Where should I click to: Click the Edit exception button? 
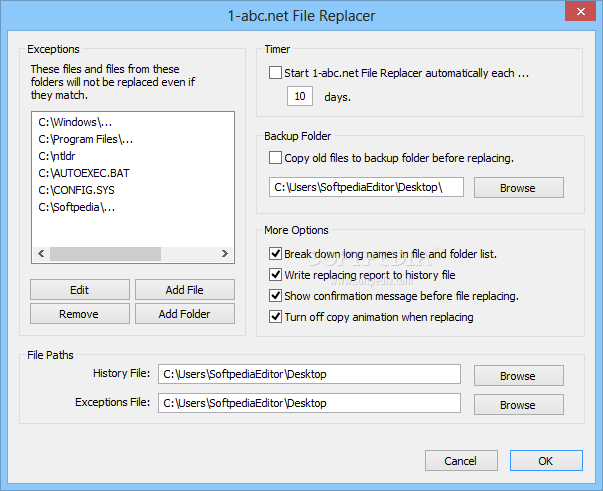point(80,290)
